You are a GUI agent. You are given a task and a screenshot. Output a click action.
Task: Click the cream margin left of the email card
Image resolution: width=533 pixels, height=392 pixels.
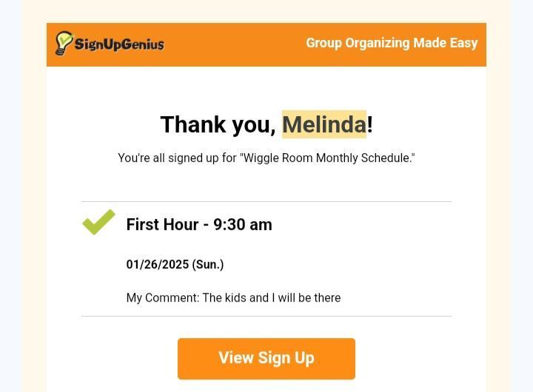(x=34, y=222)
